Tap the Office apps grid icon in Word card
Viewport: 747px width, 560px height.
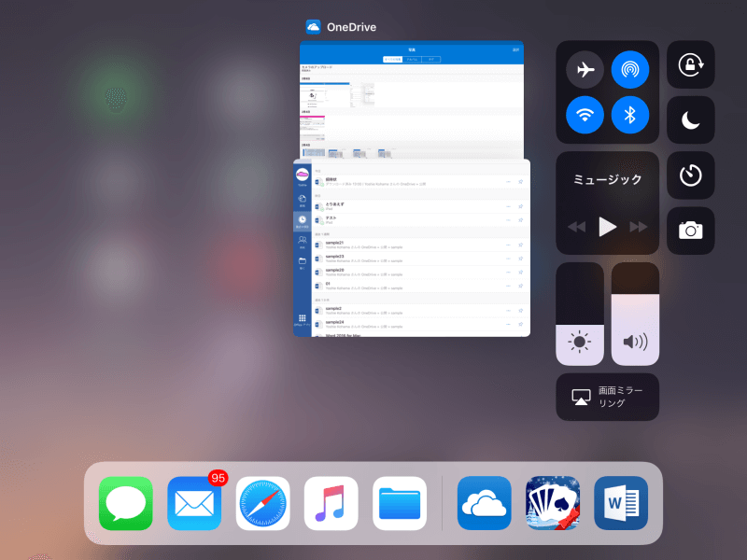click(302, 318)
